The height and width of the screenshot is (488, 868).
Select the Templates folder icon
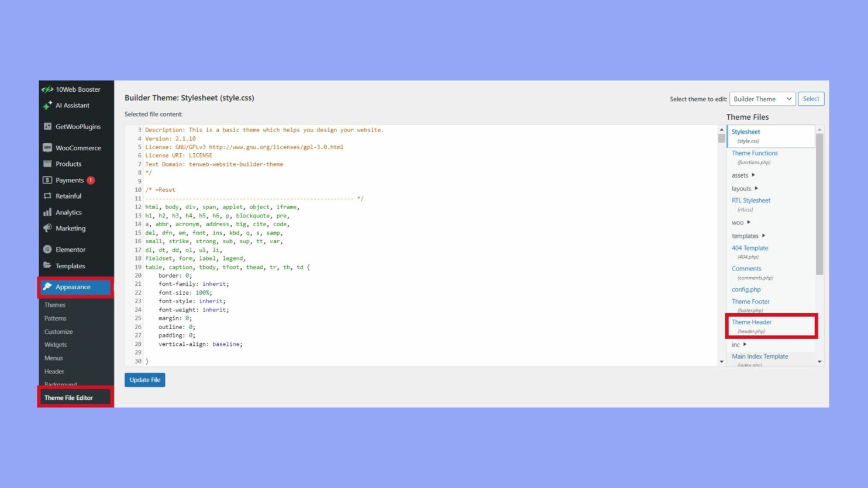tap(48, 265)
